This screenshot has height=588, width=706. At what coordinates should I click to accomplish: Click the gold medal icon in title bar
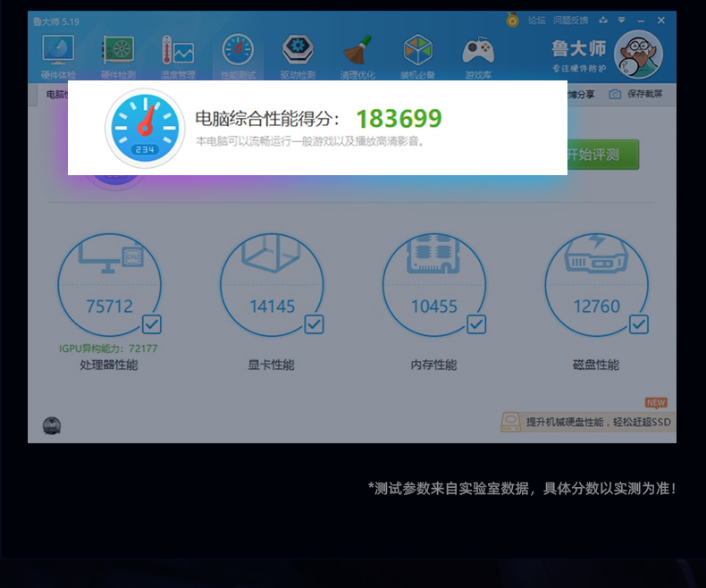512,20
